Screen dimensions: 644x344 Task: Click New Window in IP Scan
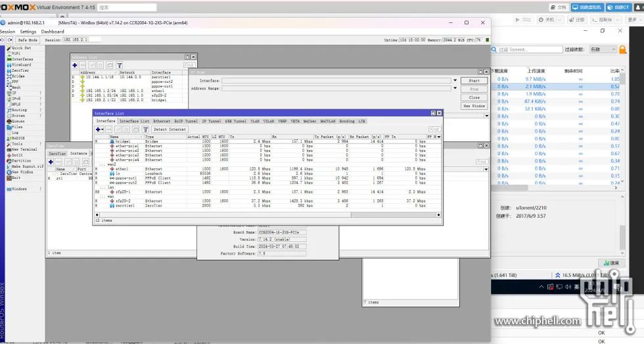pos(474,106)
